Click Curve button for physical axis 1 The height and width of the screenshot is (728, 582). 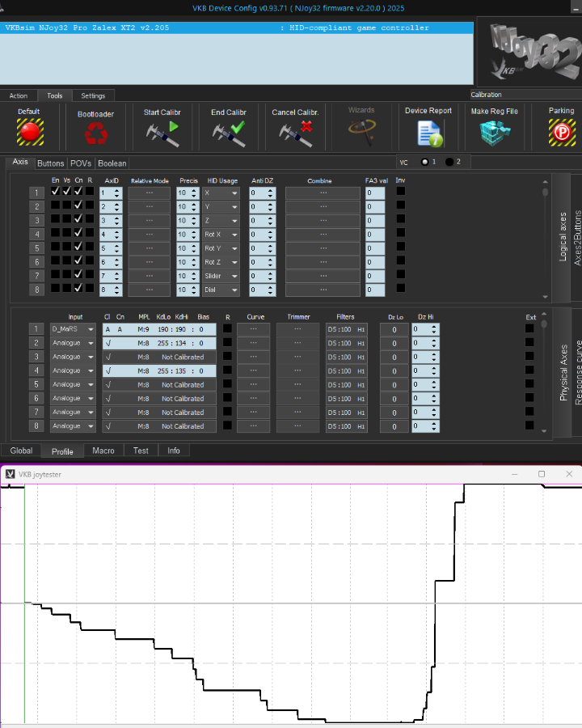(x=253, y=329)
